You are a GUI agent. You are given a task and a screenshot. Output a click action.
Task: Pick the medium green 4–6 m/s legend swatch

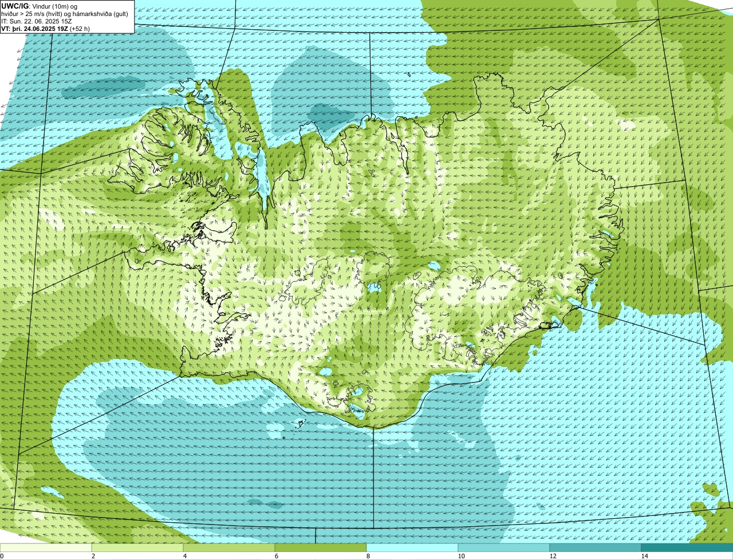tap(229, 547)
